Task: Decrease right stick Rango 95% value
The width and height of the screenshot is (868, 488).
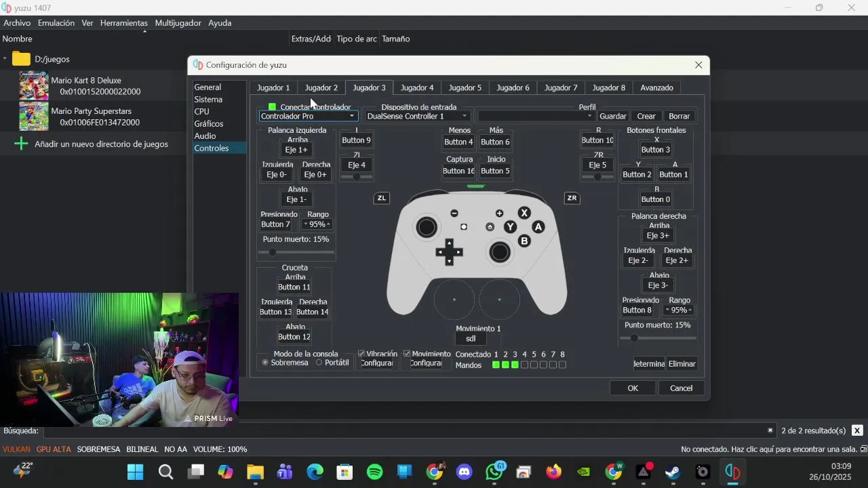Action: (667, 310)
